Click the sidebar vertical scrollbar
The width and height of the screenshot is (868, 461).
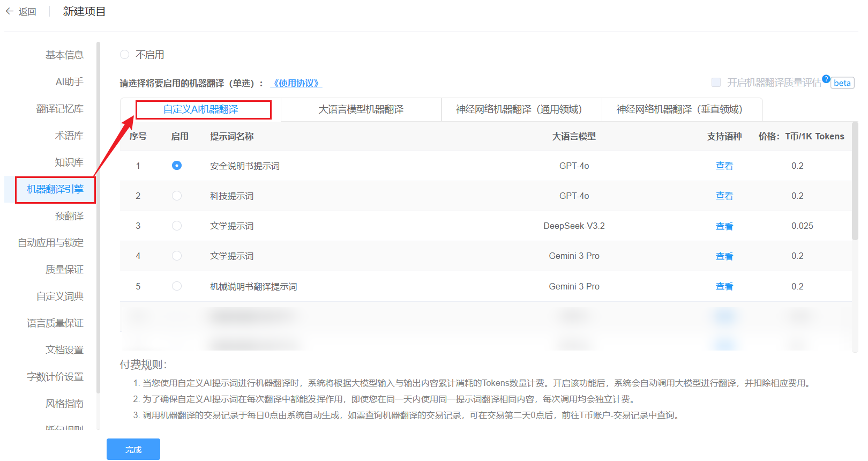[x=98, y=214]
